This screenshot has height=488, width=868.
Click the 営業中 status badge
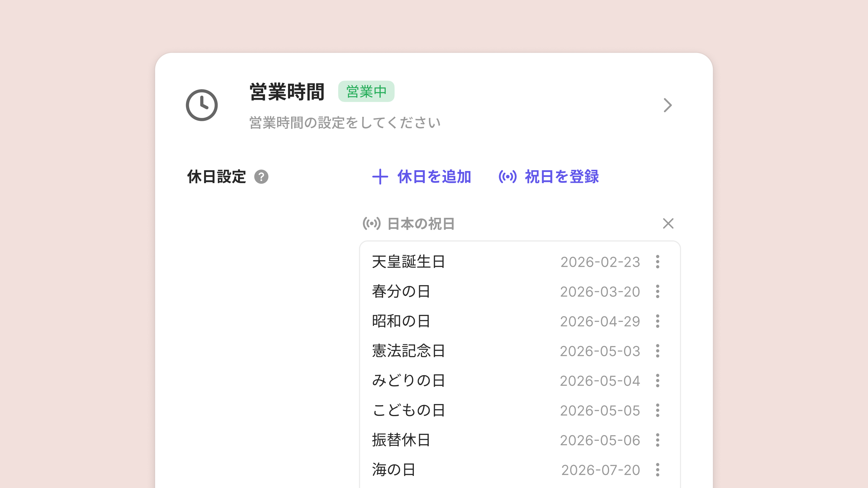click(366, 91)
